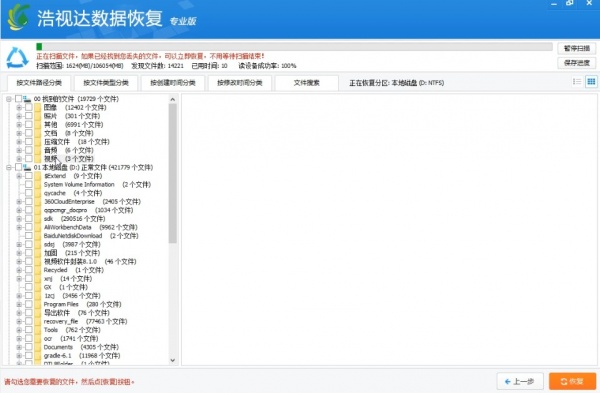Collapse the 01 本地磁盘 (D:) tree node

pyautogui.click(x=8, y=167)
